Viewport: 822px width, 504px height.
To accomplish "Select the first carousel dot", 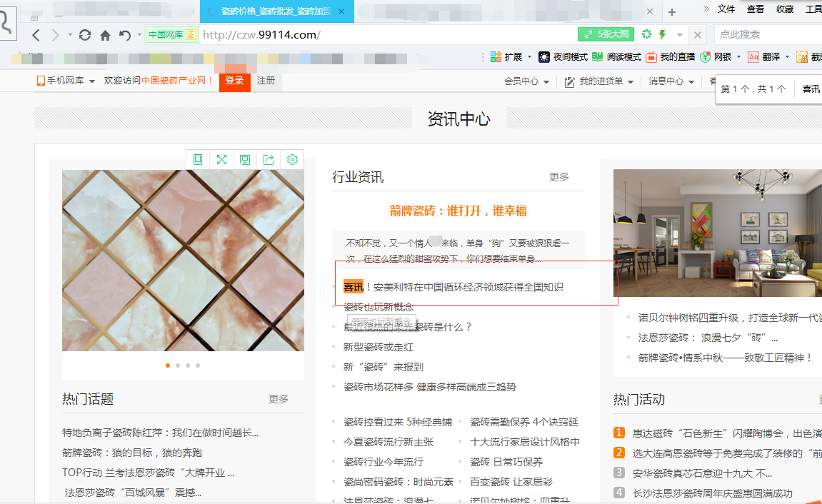I will point(168,366).
